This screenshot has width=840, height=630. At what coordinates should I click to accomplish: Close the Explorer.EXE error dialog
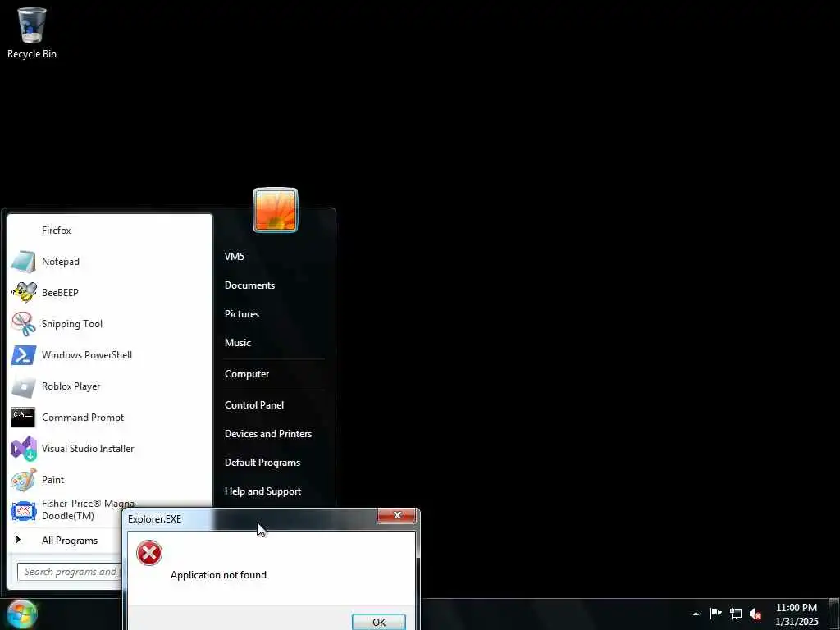[397, 515]
